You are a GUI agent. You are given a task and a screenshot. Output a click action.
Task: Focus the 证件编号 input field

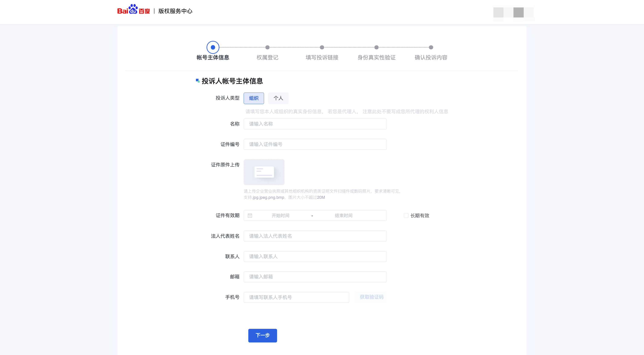pyautogui.click(x=315, y=144)
